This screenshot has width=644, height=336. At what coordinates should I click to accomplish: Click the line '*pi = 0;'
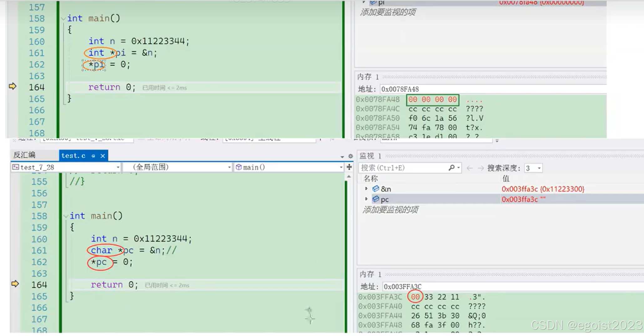pyautogui.click(x=109, y=64)
